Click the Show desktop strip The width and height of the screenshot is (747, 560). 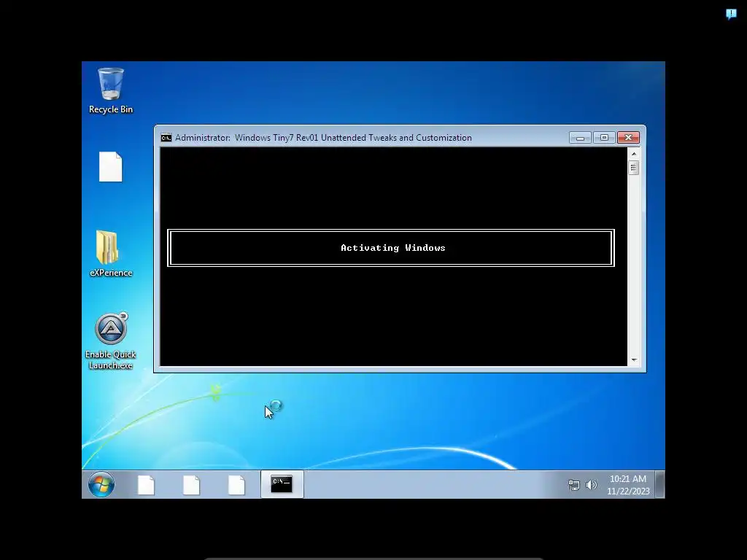[659, 484]
